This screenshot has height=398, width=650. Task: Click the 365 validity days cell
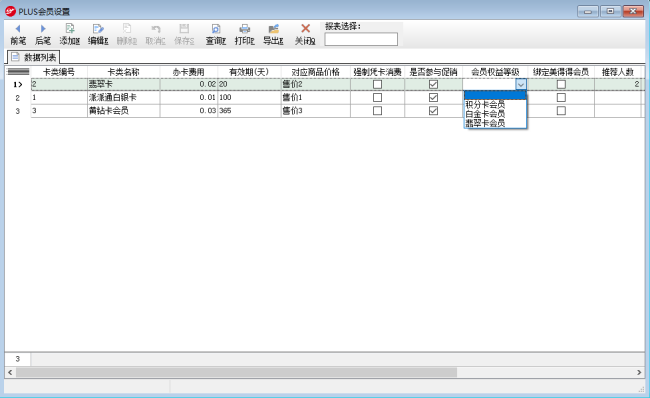[x=249, y=111]
